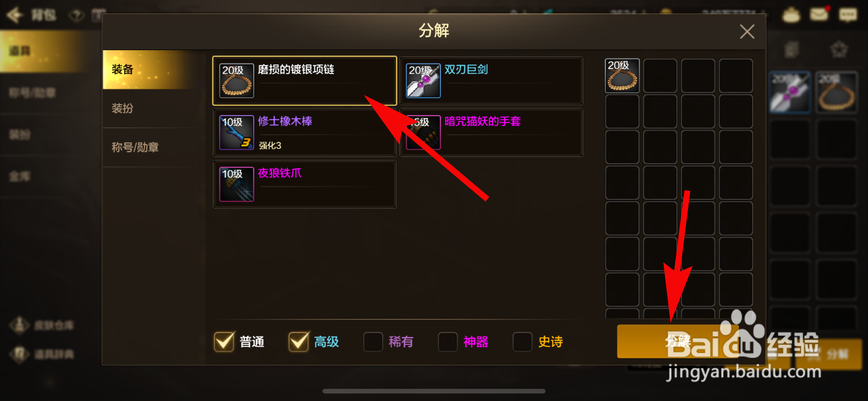Click the orange 分解 button
Image resolution: width=868 pixels, height=401 pixels.
[677, 341]
